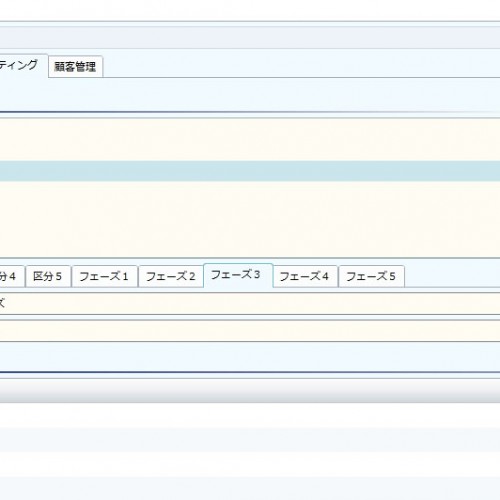This screenshot has height=500, width=500.
Task: Open the 顧客管理 tab
Action: pos(75,67)
